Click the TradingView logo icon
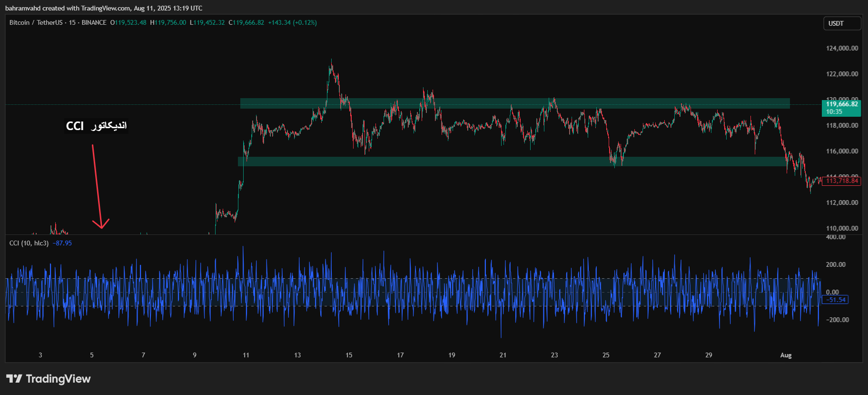The width and height of the screenshot is (868, 395). pyautogui.click(x=14, y=379)
